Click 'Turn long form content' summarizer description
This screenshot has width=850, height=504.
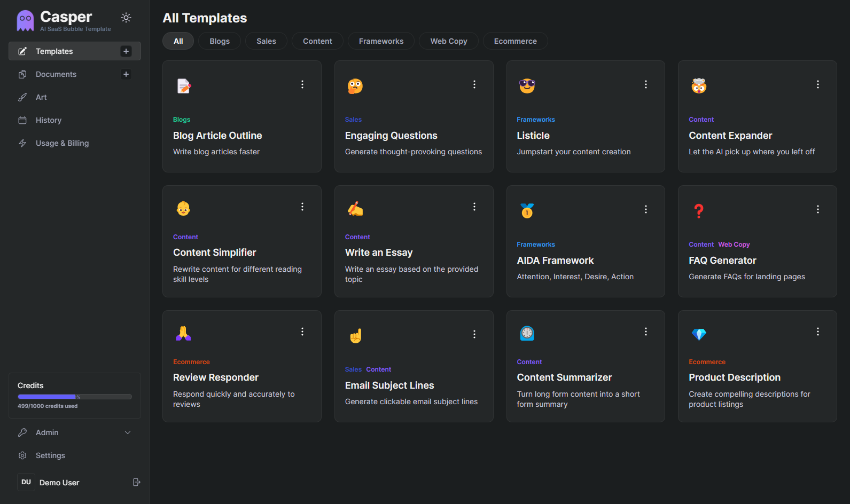[x=578, y=399]
